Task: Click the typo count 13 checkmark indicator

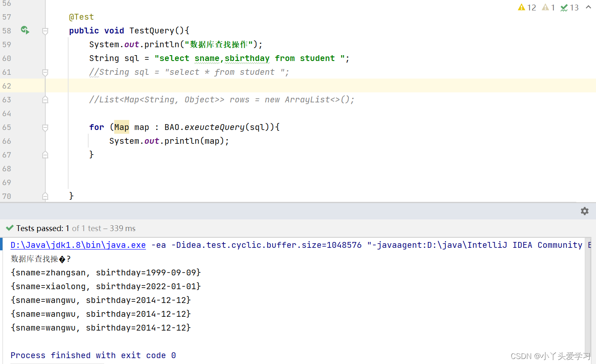Action: coord(570,8)
